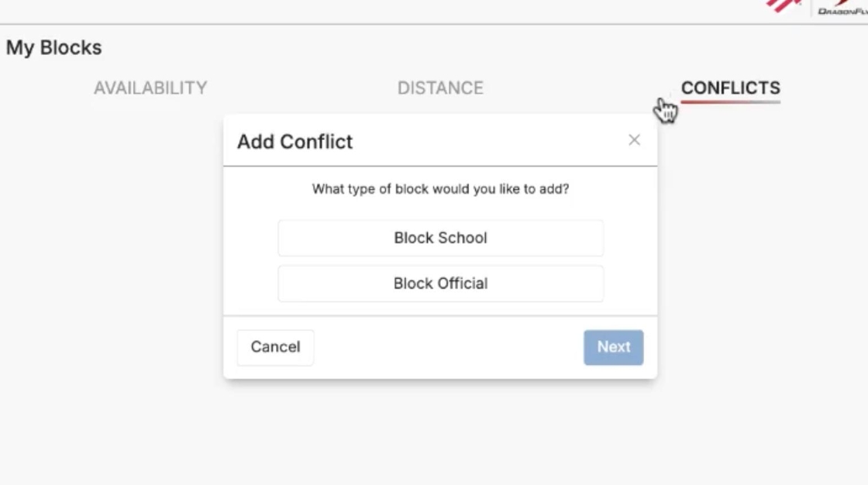The height and width of the screenshot is (485, 868).
Task: Open the DISTANCE tab
Action: coord(440,88)
